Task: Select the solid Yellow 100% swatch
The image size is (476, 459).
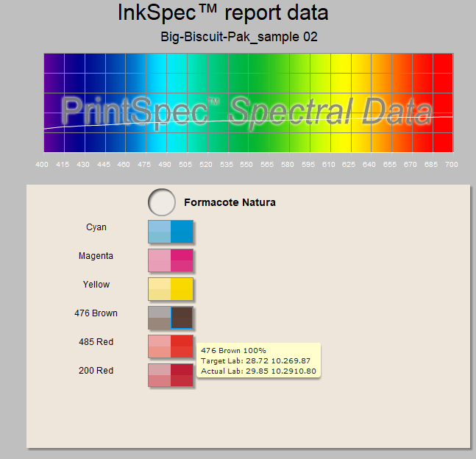Action: pyautogui.click(x=182, y=289)
